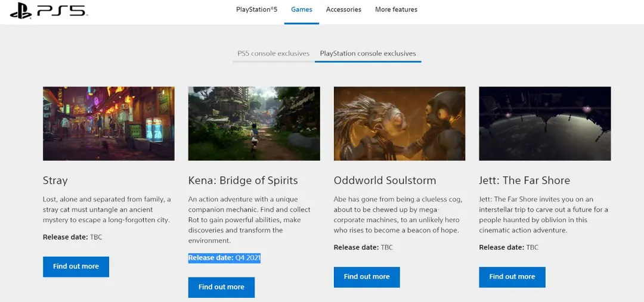Click the Jett: The Far Shore heading
This screenshot has width=644, height=302.
(x=525, y=180)
